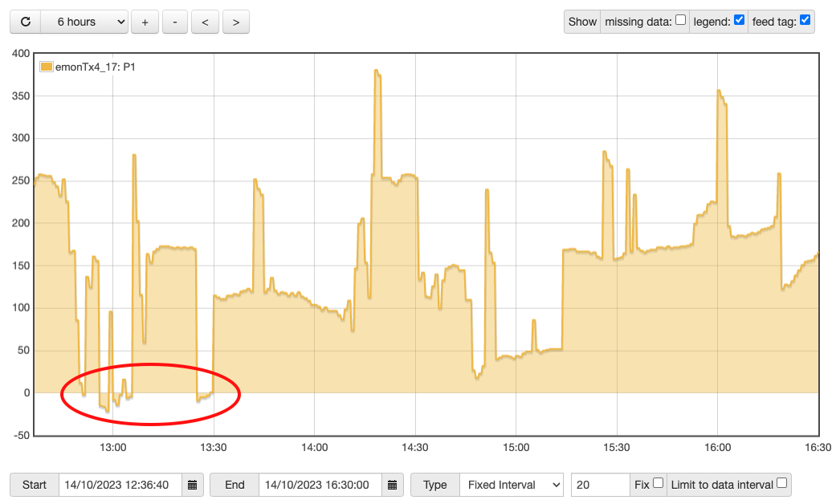Tick the Fix checkbox
The width and height of the screenshot is (836, 504).
[659, 482]
